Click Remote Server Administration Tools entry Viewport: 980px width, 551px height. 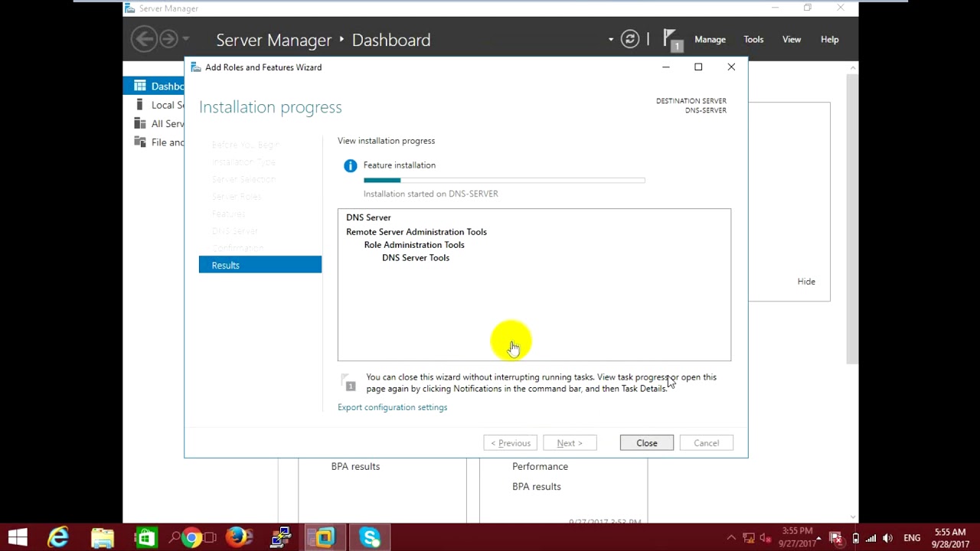(416, 232)
